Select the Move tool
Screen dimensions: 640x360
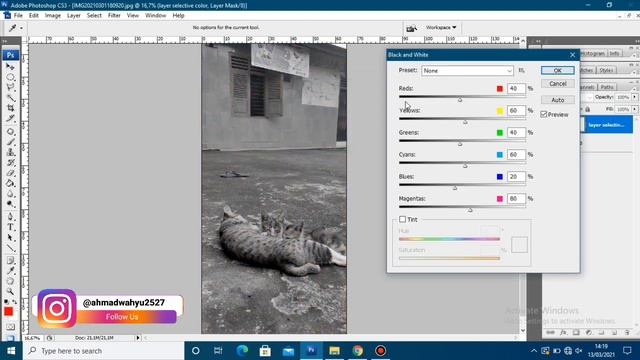(10, 67)
